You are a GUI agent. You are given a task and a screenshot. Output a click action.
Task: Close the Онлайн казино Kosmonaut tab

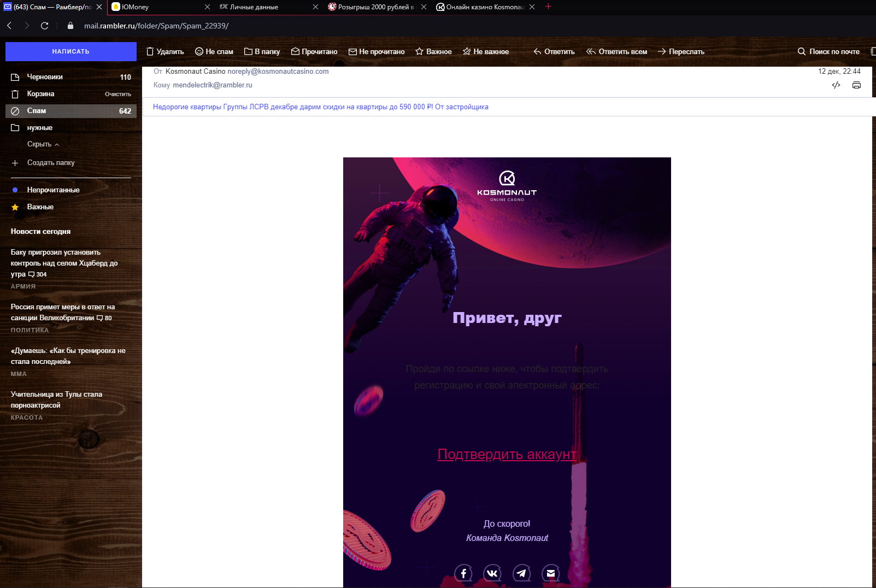[532, 7]
